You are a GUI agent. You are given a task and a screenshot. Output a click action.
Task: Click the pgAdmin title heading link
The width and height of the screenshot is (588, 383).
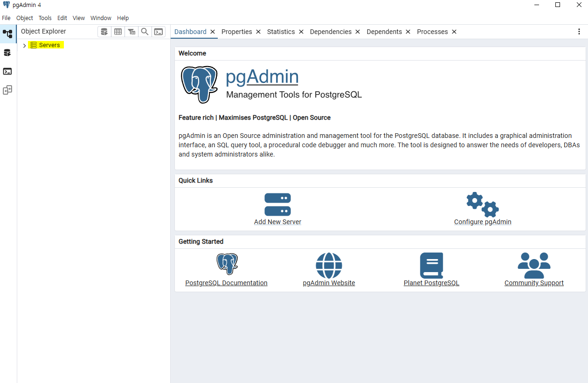[262, 77]
